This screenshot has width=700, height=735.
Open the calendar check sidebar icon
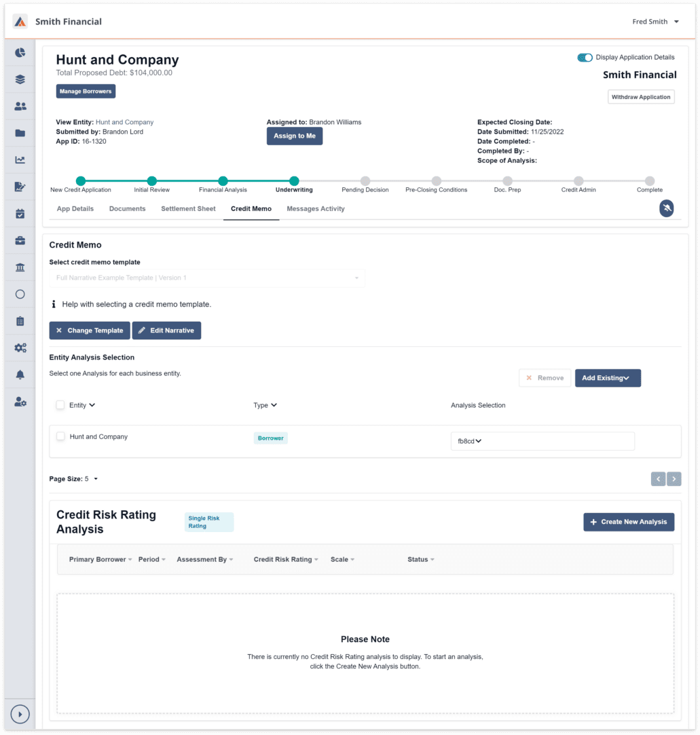pyautogui.click(x=20, y=214)
